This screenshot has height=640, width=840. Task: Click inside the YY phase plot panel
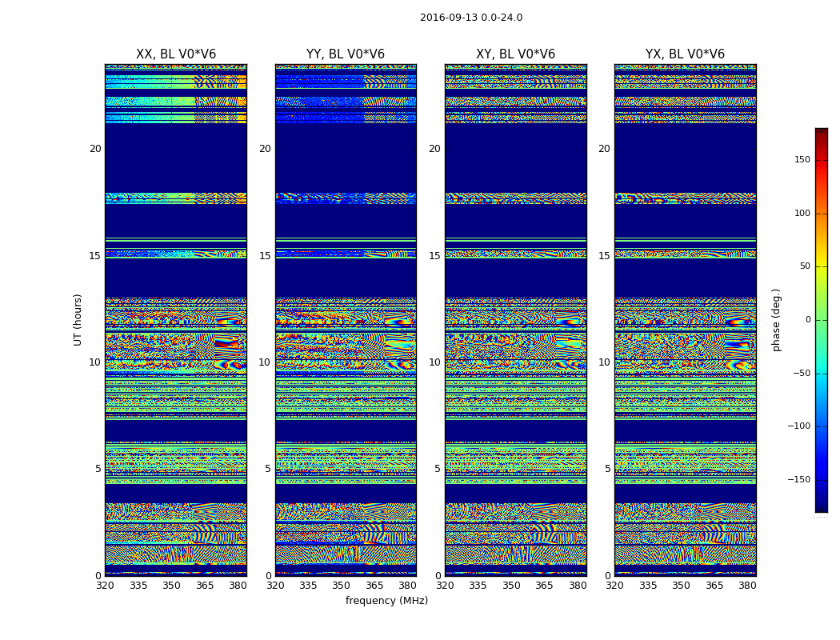click(346, 320)
